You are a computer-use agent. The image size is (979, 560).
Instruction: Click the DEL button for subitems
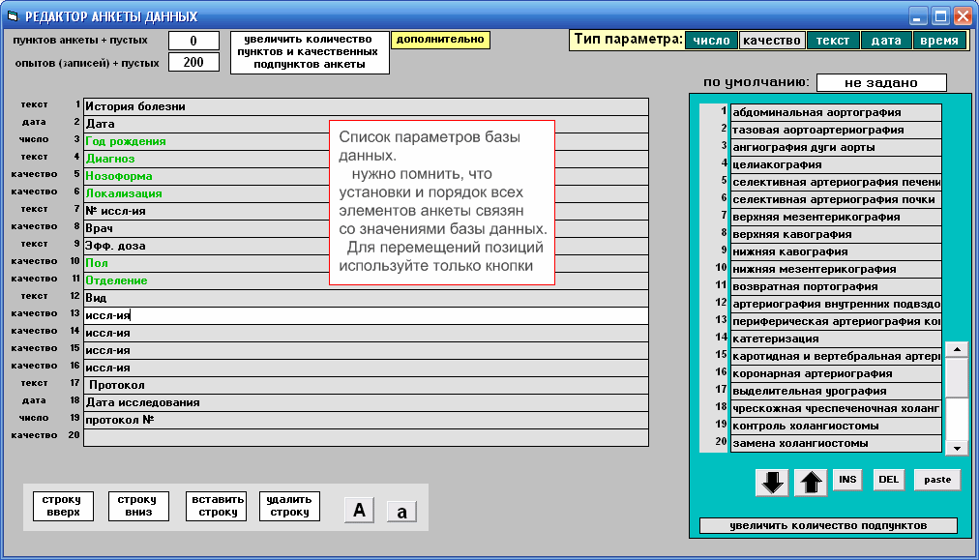888,480
